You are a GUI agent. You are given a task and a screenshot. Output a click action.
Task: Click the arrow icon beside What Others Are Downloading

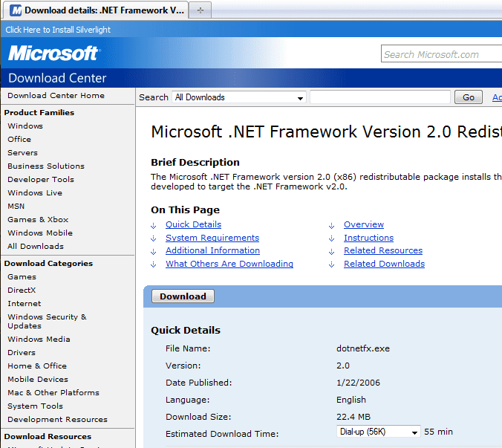154,264
